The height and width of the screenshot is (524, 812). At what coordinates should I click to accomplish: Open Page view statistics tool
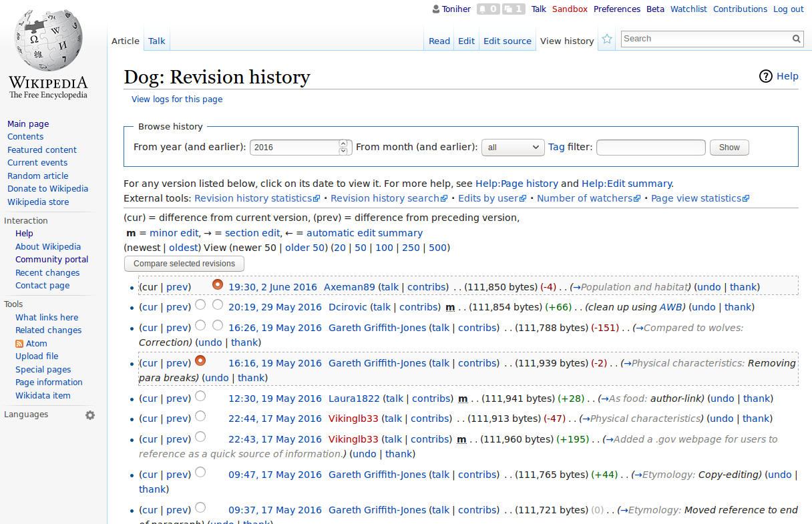click(x=700, y=198)
